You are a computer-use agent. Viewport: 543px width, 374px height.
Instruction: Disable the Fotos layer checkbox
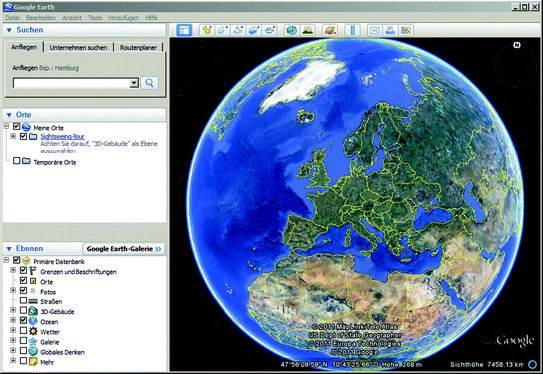tap(23, 290)
